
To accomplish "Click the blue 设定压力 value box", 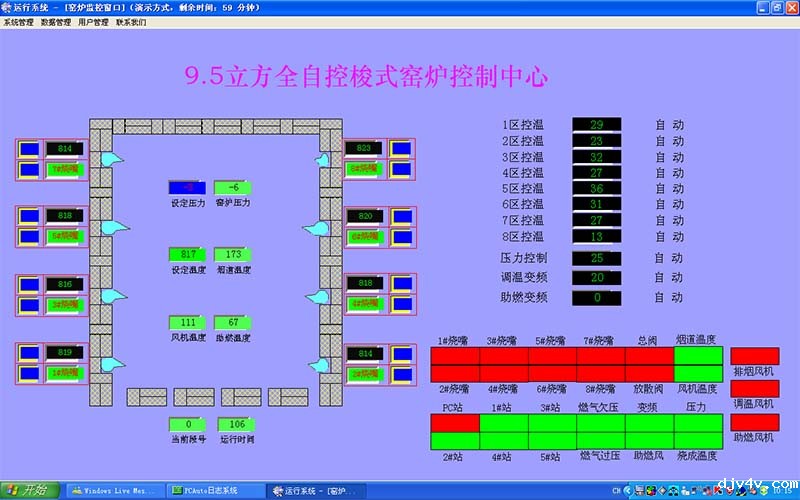I will click(x=187, y=187).
